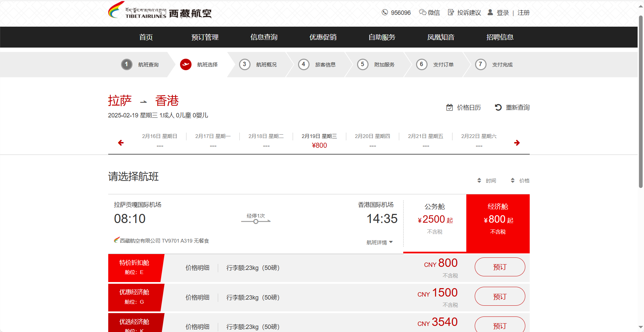Go to previous dates with left arrow

point(121,143)
